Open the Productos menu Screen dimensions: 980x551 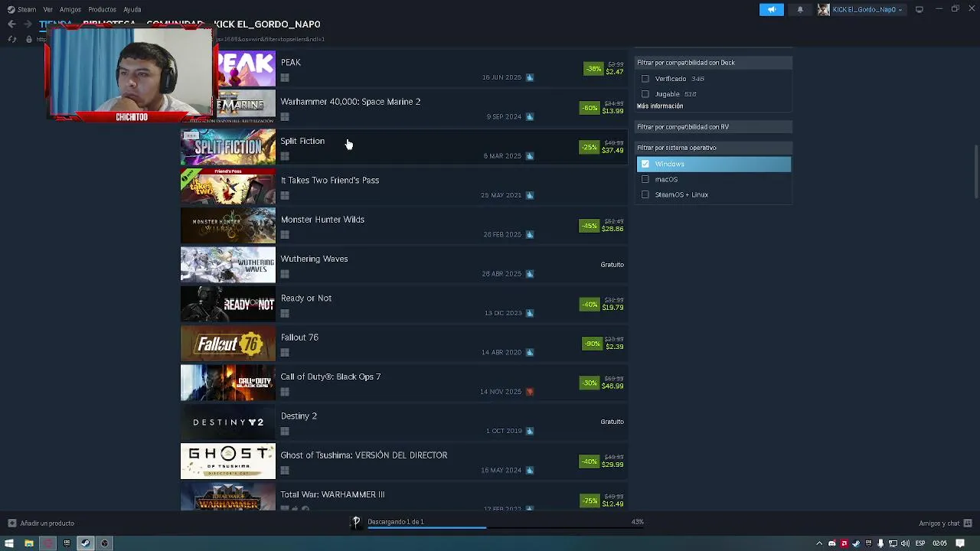click(102, 9)
